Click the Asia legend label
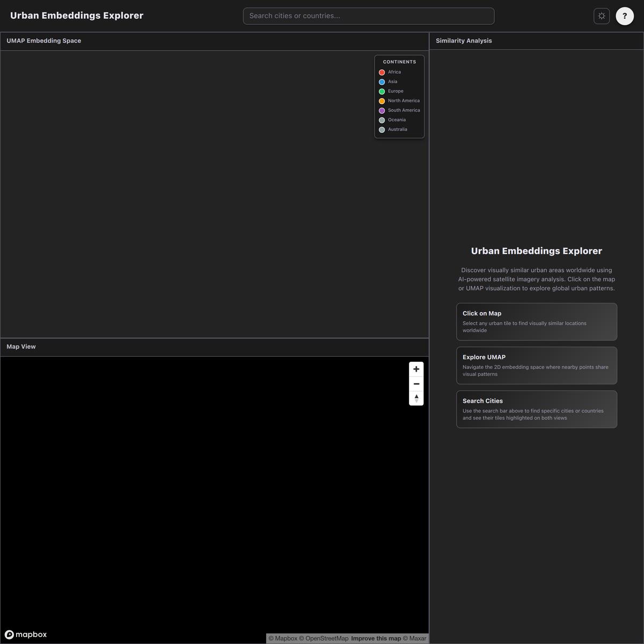Screen dimensions: 644x644 [393, 82]
